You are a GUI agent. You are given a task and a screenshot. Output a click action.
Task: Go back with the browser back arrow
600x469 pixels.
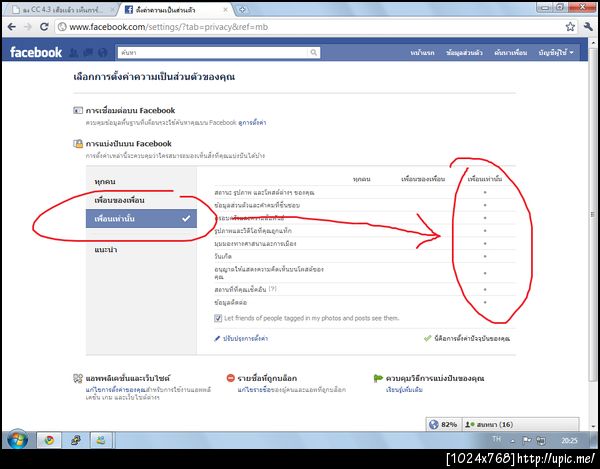(x=12, y=27)
